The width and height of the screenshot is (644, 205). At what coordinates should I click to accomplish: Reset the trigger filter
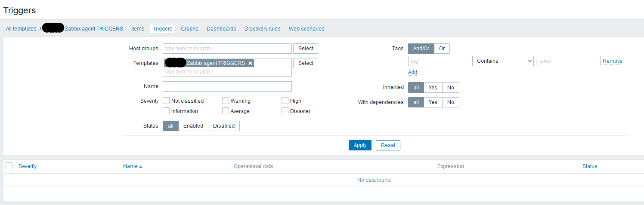click(x=388, y=145)
